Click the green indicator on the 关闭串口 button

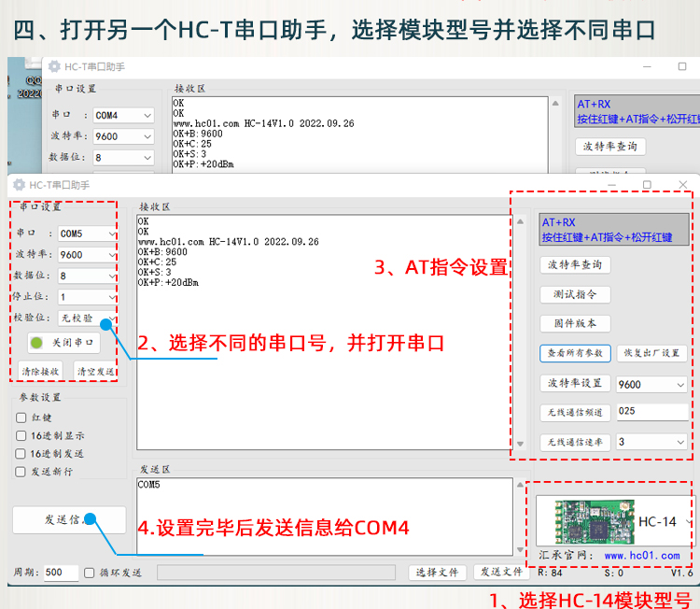tap(36, 343)
